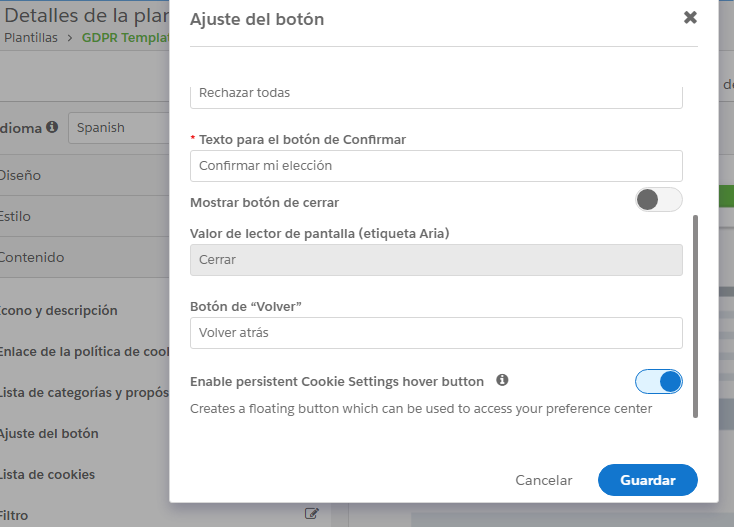Edit the Confirmar mi elección field

(x=436, y=166)
